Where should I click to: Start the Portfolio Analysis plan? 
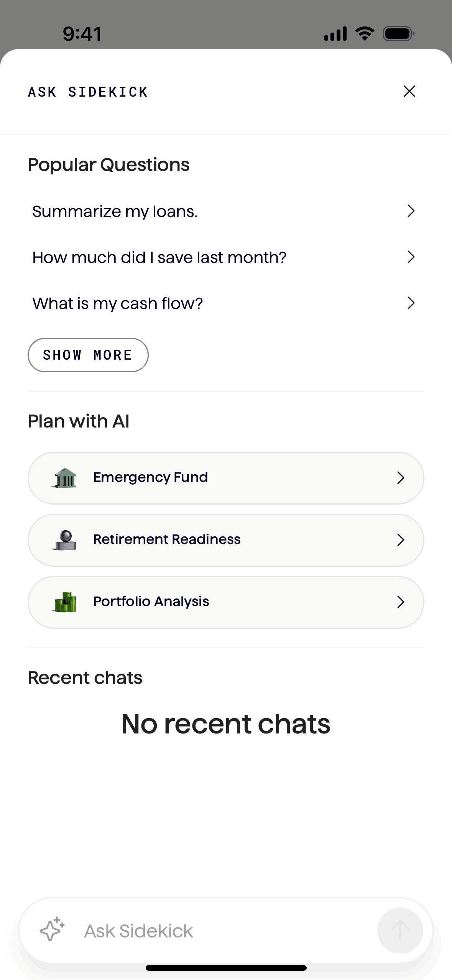[x=226, y=602]
